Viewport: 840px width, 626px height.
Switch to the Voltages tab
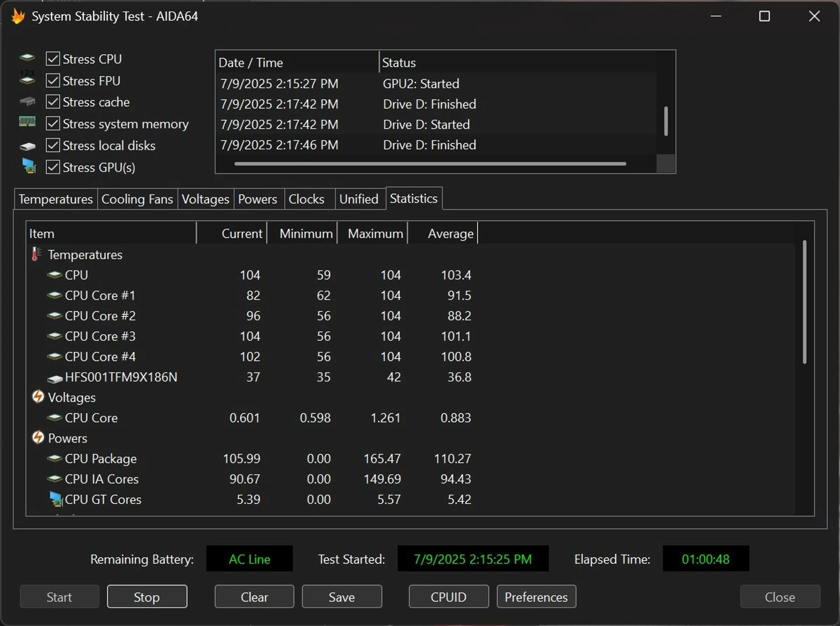pos(206,199)
